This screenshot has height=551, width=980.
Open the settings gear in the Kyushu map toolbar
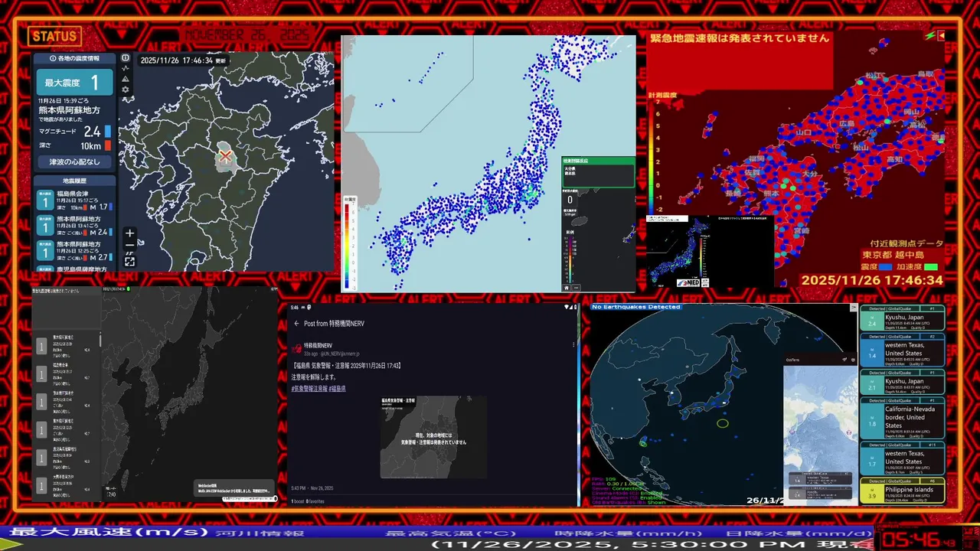(126, 90)
